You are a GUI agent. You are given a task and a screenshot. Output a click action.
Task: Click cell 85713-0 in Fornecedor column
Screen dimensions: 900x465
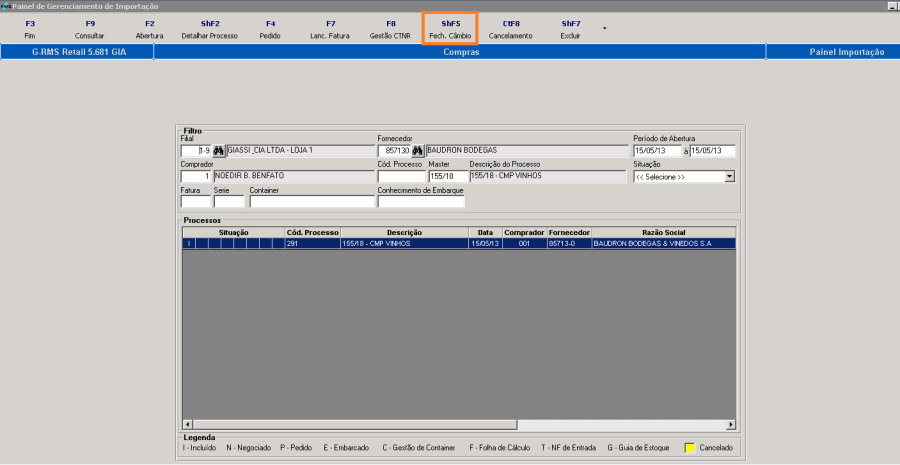569,243
